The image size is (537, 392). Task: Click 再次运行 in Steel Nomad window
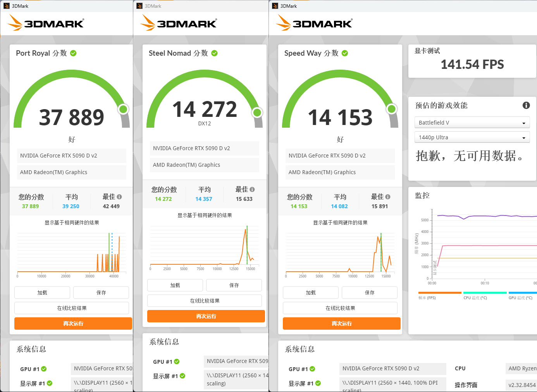(206, 316)
